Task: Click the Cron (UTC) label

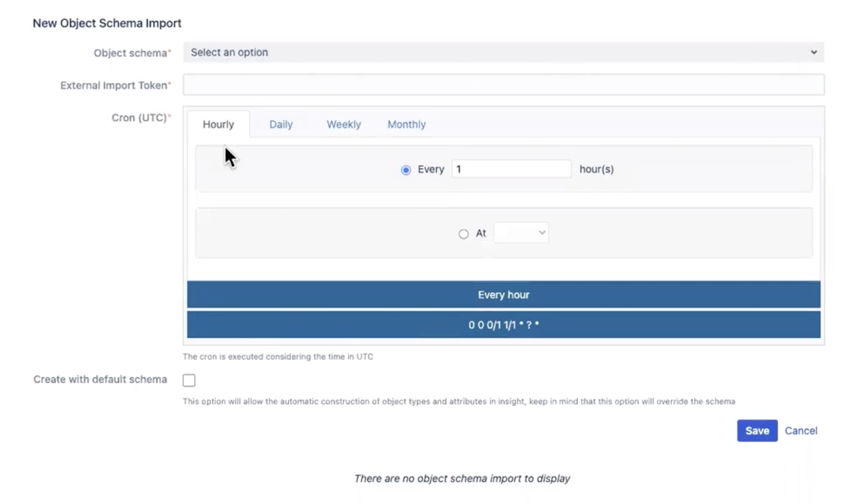Action: click(139, 117)
